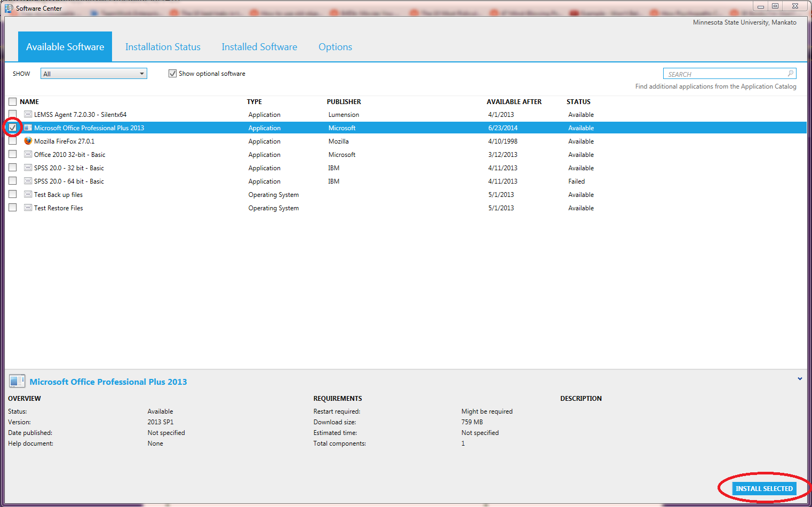812x507 pixels.
Task: Click the 2013 SP1 version value
Action: coord(161,422)
